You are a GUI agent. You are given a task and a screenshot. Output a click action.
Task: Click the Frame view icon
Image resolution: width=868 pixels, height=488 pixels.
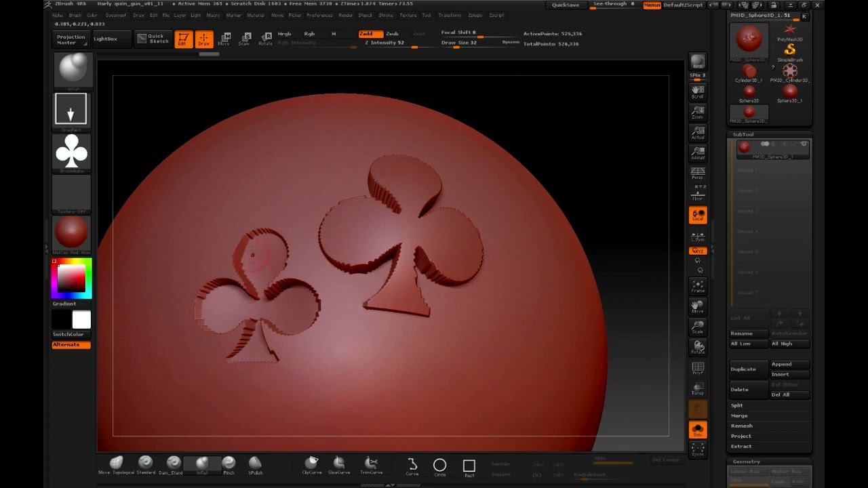point(697,287)
